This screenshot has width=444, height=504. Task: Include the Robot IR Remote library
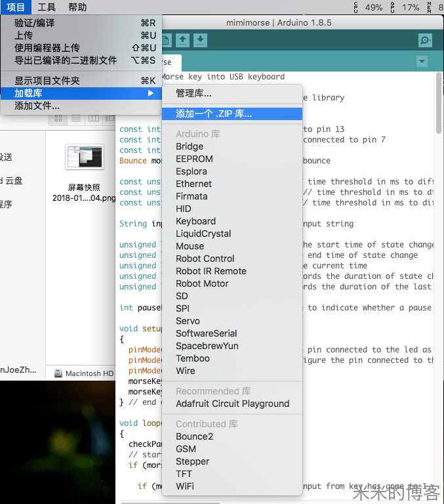tap(232, 271)
